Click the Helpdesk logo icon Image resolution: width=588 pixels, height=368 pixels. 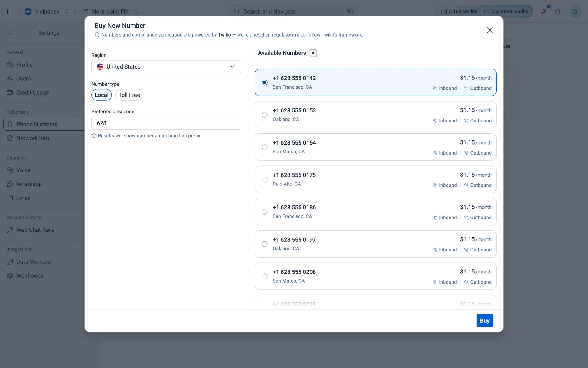(28, 11)
